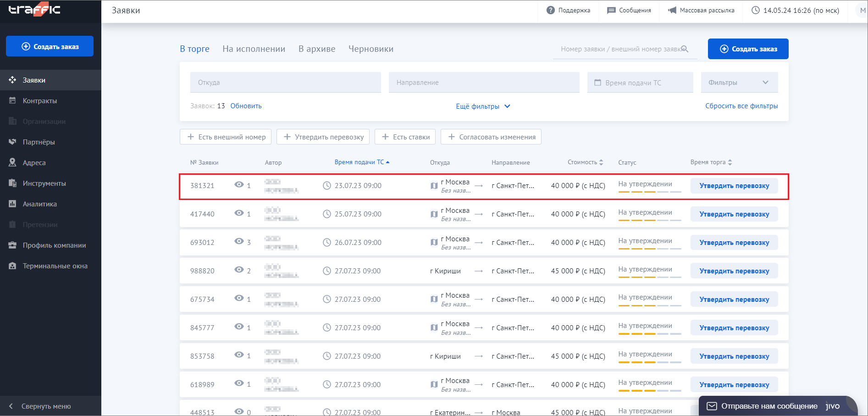The height and width of the screenshot is (416, 868).
Task: Toggle Есть ставки filter chip
Action: coord(405,137)
